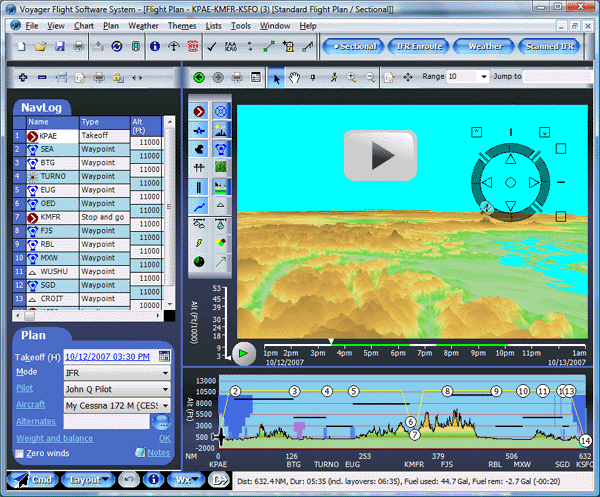
Task: Toggle the blue route line layer button
Action: pyautogui.click(x=199, y=206)
